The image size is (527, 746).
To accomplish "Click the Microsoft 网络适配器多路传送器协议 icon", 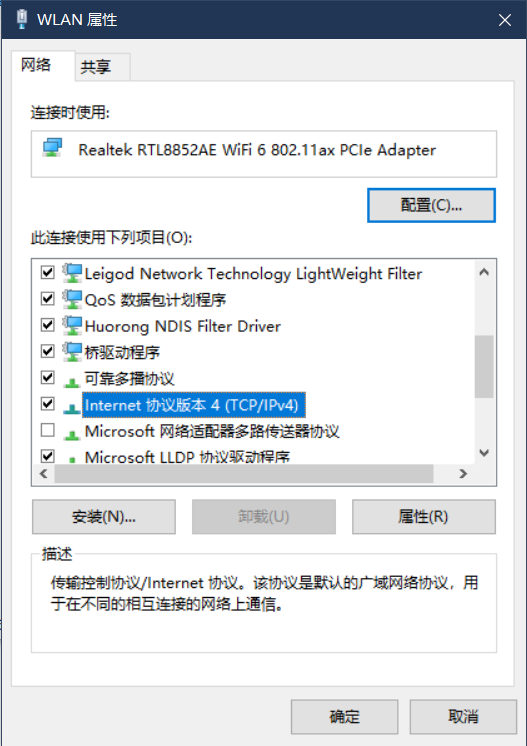I will point(72,434).
